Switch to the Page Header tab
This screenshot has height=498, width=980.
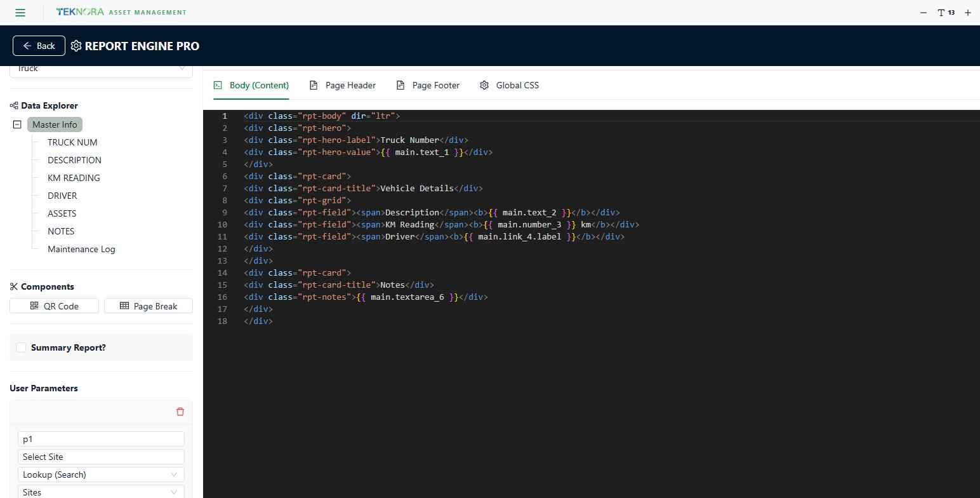click(x=343, y=85)
